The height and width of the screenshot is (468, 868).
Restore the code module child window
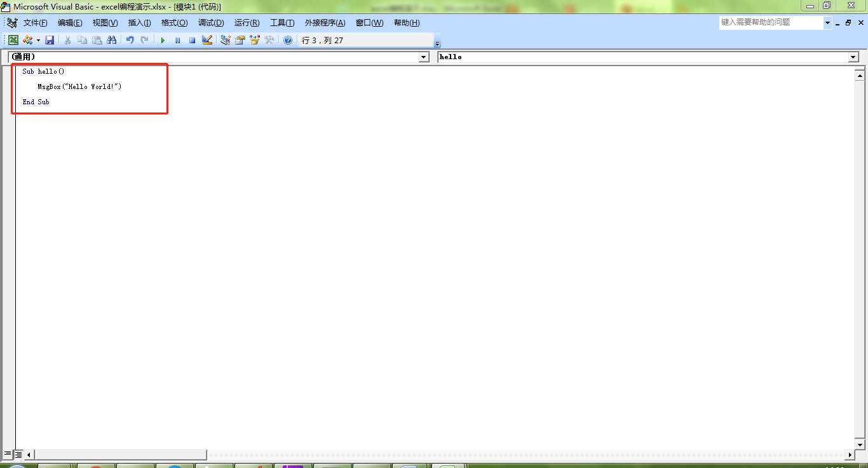[848, 23]
